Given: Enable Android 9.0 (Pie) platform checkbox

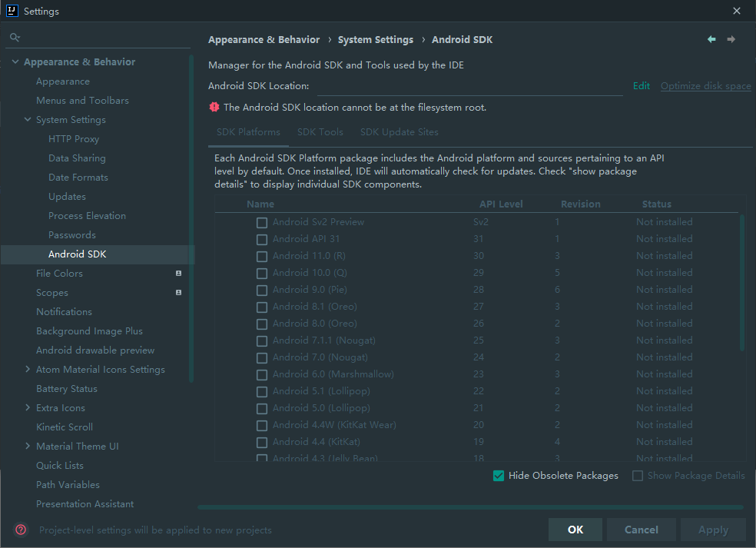Looking at the screenshot, I should click(x=262, y=290).
